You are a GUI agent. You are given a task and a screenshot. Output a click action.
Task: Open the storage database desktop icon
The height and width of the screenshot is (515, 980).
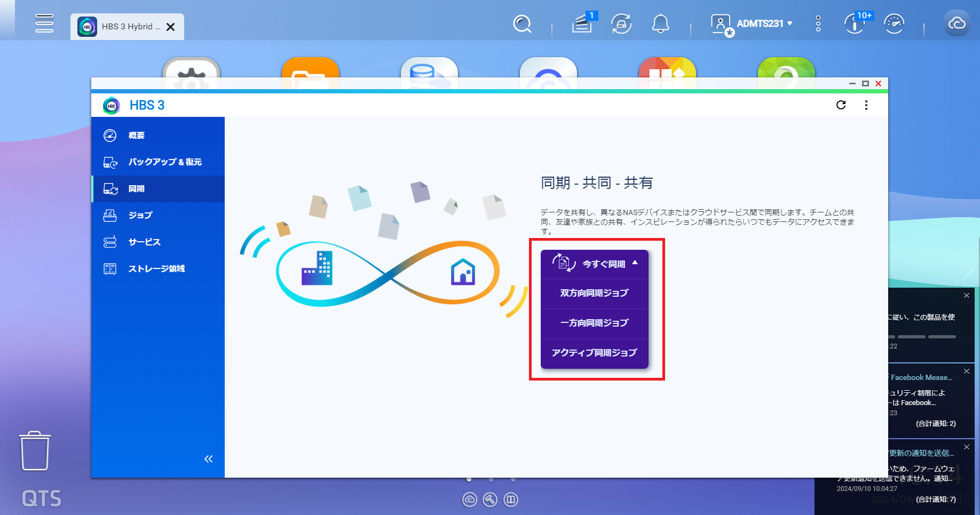(x=430, y=68)
